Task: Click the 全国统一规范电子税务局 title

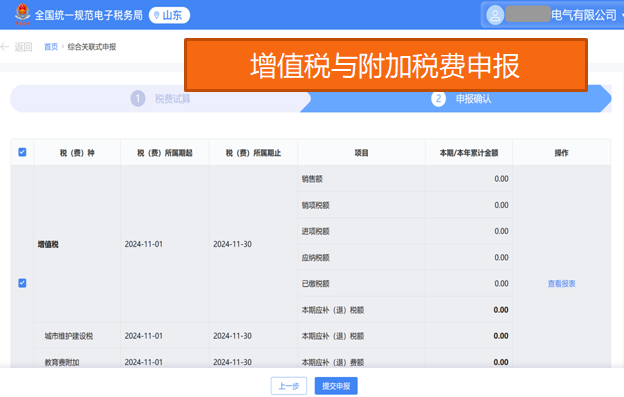Action: [x=88, y=15]
